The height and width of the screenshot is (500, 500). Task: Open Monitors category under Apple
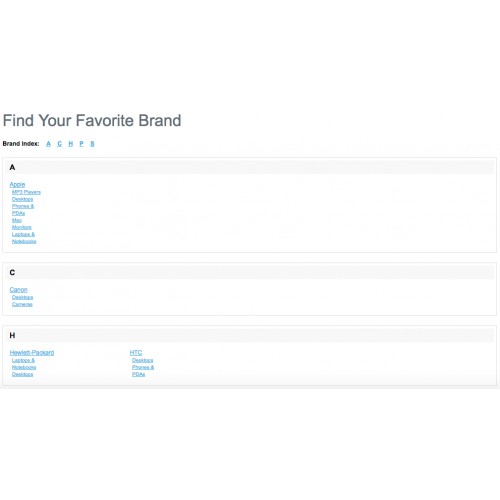(22, 227)
